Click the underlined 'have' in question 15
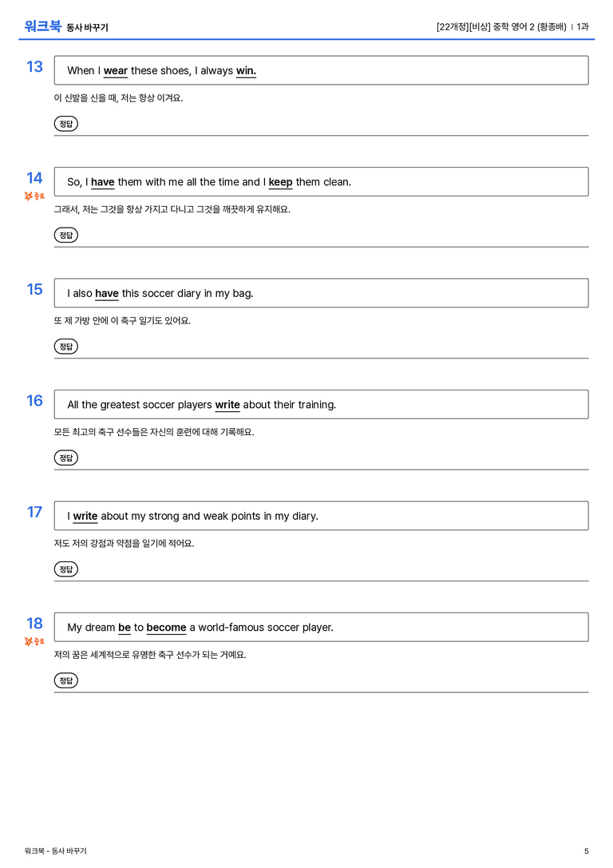This screenshot has width=613, height=868. coord(107,293)
